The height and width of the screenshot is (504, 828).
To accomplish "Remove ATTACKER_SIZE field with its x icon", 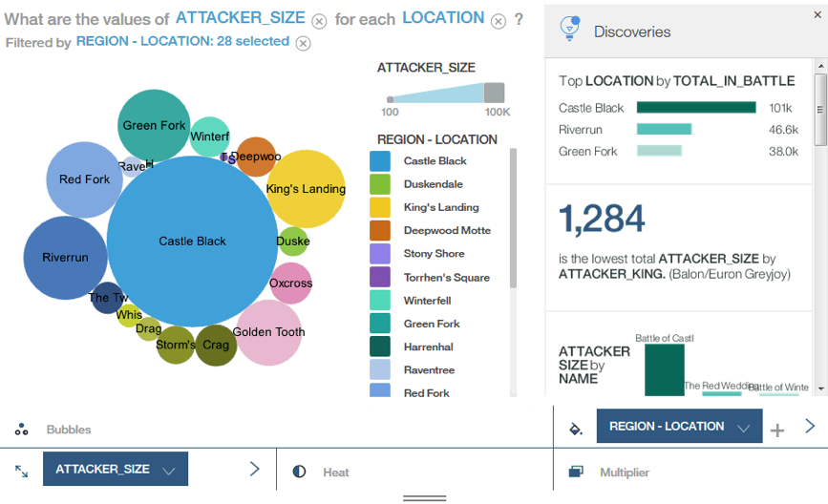I will coord(319,21).
